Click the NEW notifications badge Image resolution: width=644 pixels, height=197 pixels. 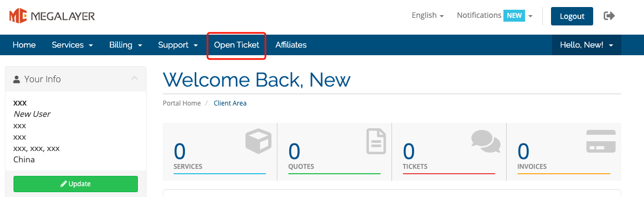coord(514,16)
